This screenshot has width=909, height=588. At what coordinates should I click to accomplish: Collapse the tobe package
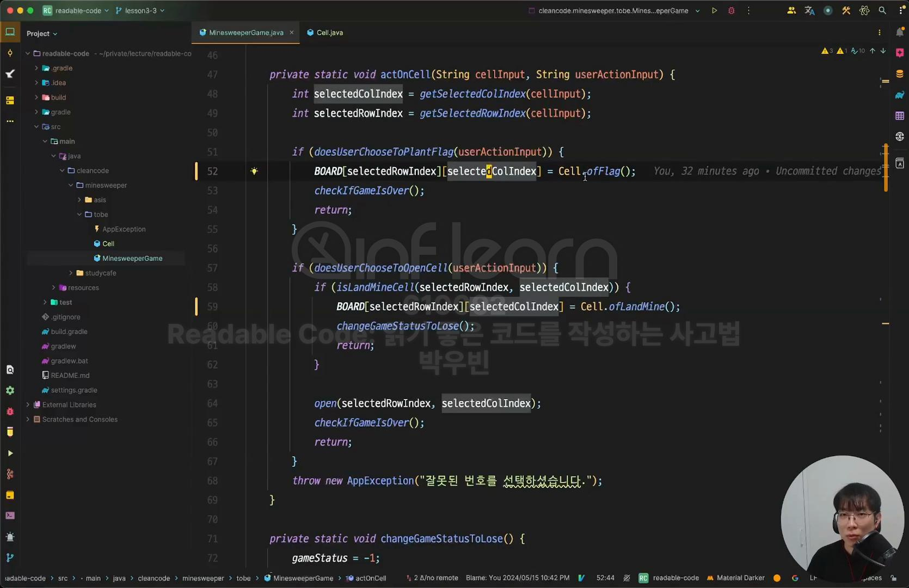(x=79, y=215)
